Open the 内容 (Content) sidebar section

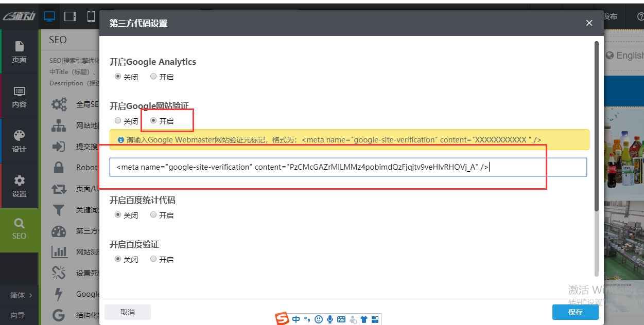click(19, 96)
